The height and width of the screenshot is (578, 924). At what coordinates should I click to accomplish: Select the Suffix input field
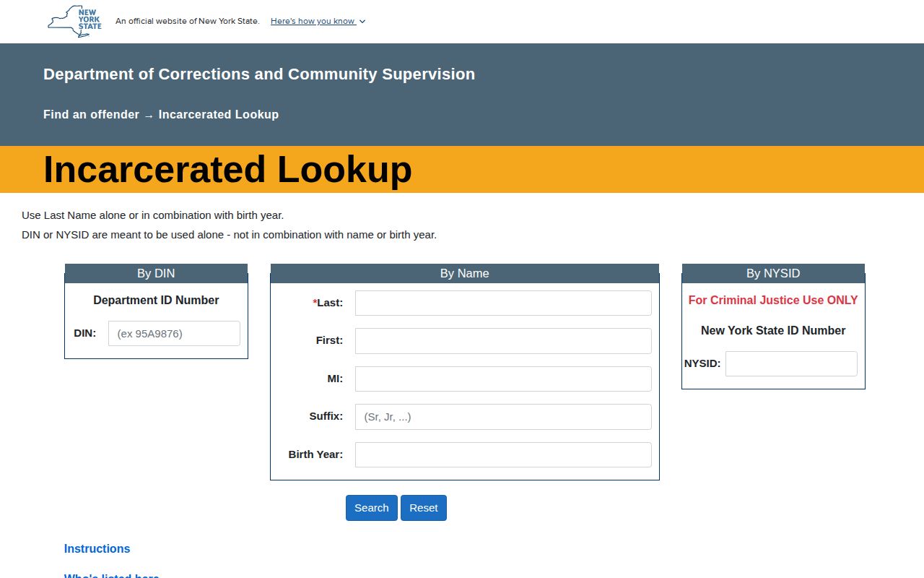tap(503, 417)
